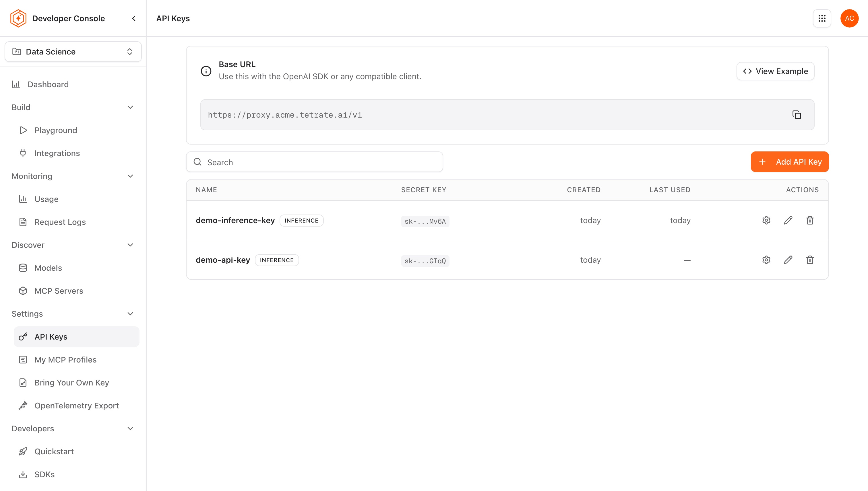Viewport: 868px width, 491px height.
Task: Open Request Logs
Action: click(x=77, y=222)
